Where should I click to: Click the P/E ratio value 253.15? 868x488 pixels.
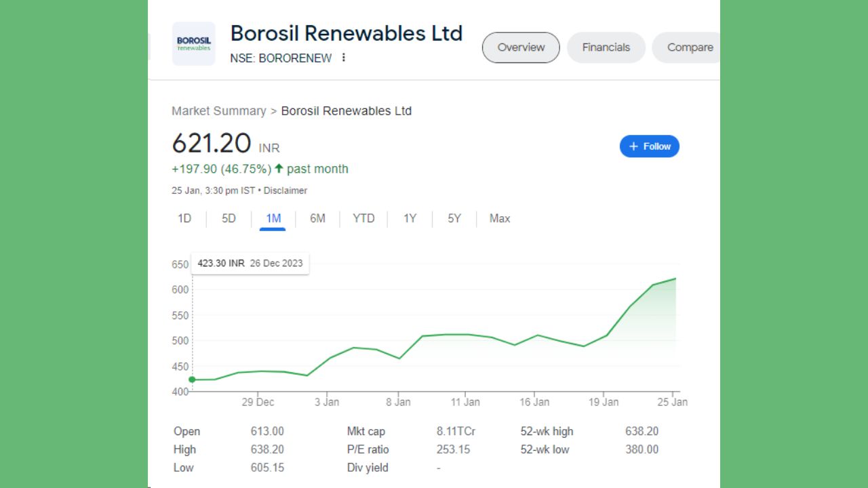pyautogui.click(x=453, y=449)
